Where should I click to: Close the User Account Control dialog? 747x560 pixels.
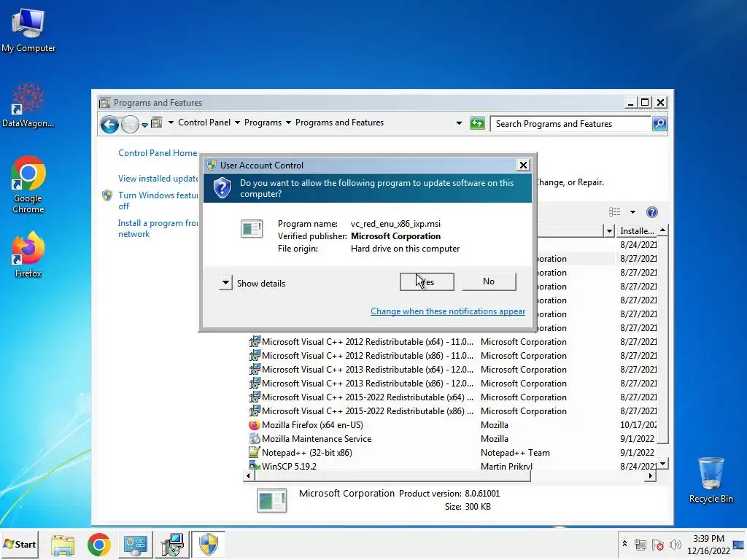[523, 165]
